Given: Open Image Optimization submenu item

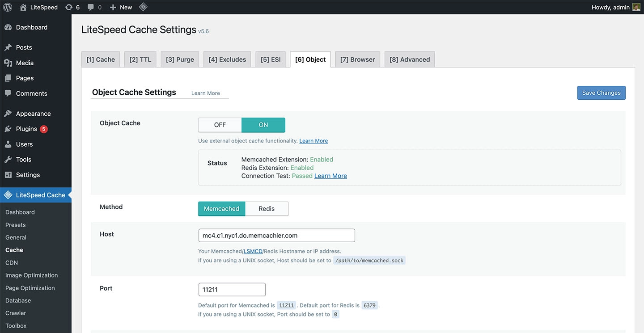Looking at the screenshot, I should [x=31, y=275].
